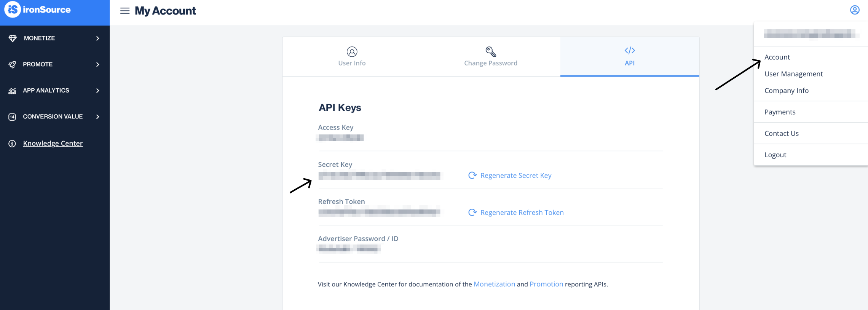Click the blurred Secret Key value

point(379,176)
